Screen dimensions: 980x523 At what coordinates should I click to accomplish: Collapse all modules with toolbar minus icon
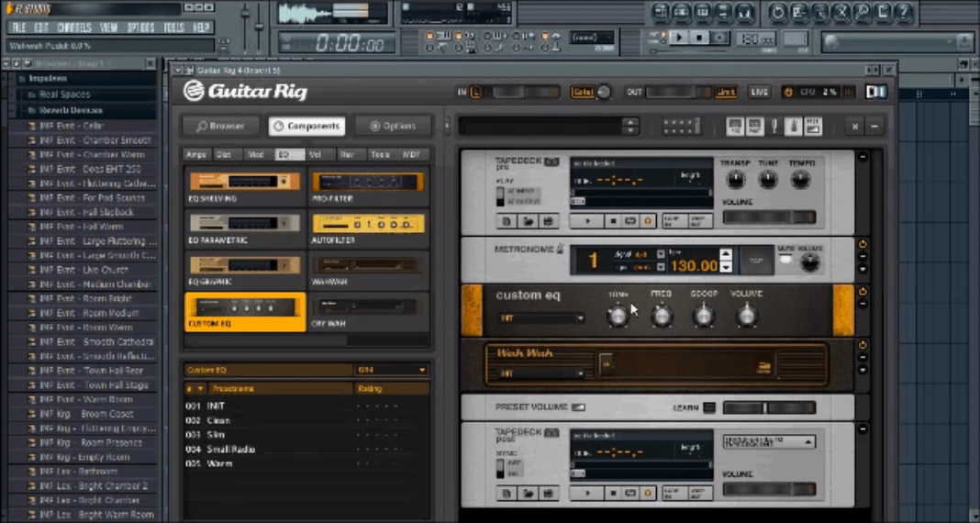(874, 127)
